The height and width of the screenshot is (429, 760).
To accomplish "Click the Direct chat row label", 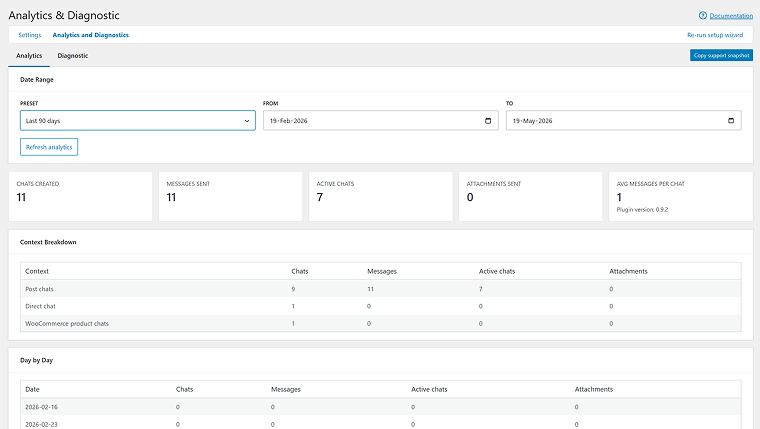I will (40, 306).
